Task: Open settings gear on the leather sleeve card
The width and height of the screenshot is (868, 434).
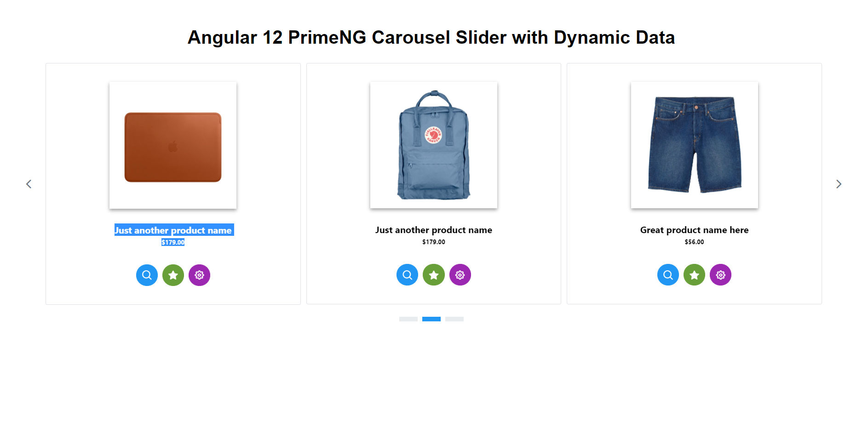Action: click(199, 275)
